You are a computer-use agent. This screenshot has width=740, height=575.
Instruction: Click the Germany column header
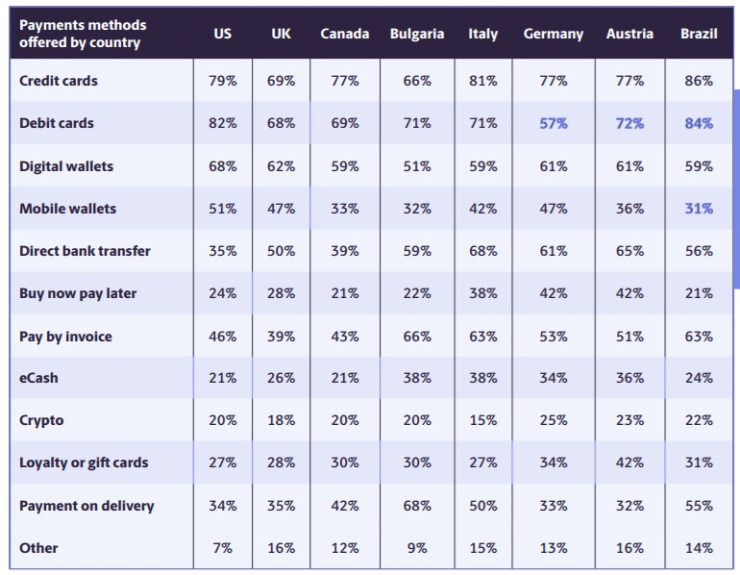[553, 33]
